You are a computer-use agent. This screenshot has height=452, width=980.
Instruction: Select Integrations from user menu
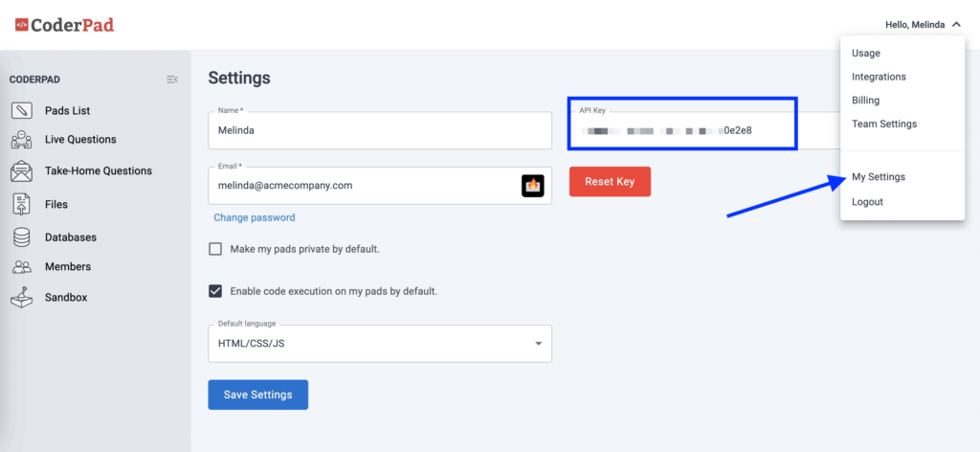[x=879, y=77]
